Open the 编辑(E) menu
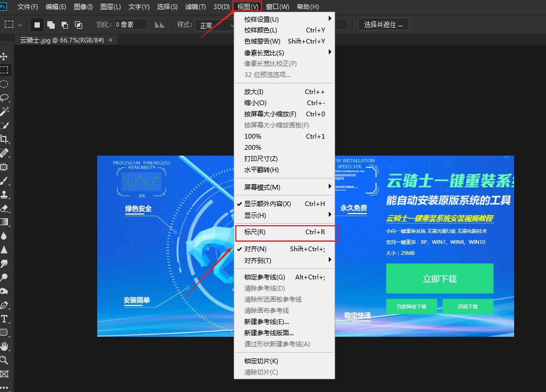This screenshot has height=392, width=546. pyautogui.click(x=56, y=6)
